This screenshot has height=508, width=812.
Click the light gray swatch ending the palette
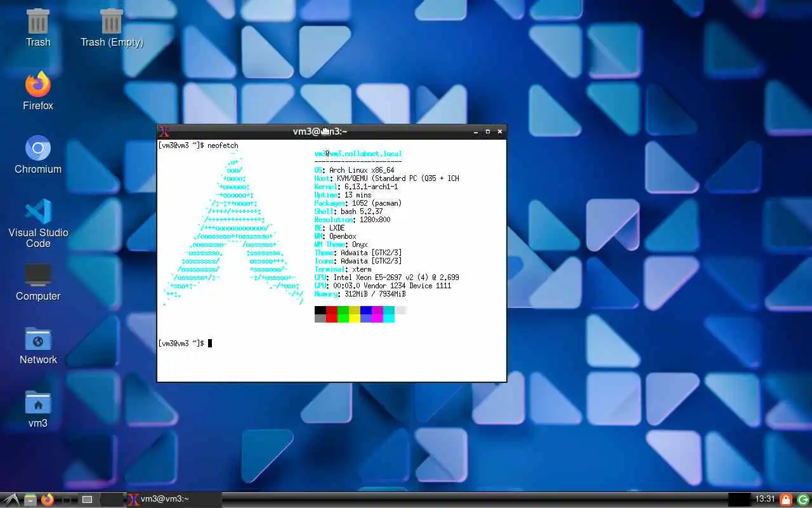[400, 310]
